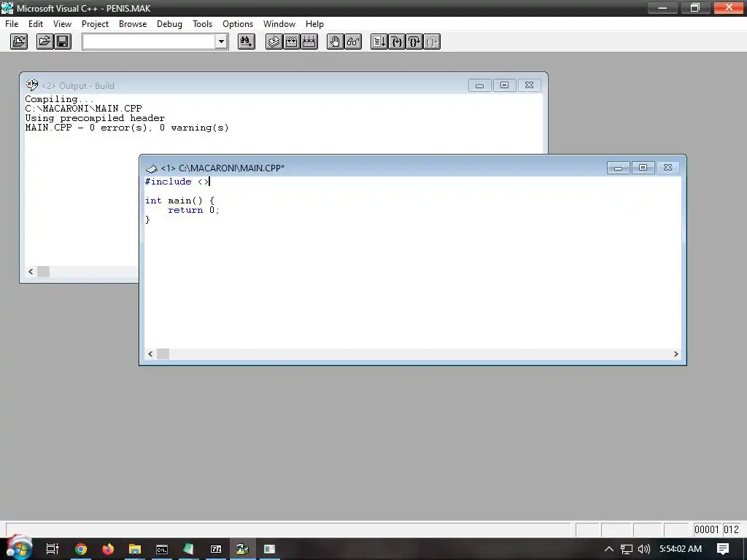Open QuickWatch with the glasses icon
The width and height of the screenshot is (747, 560).
pyautogui.click(x=353, y=42)
